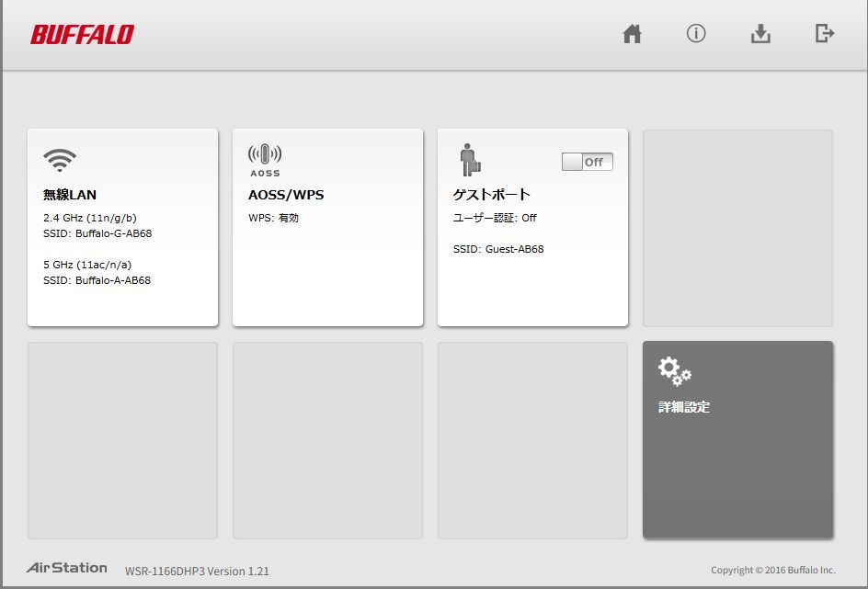The width and height of the screenshot is (868, 589).
Task: Open the ゲストポート heading
Action: point(492,195)
